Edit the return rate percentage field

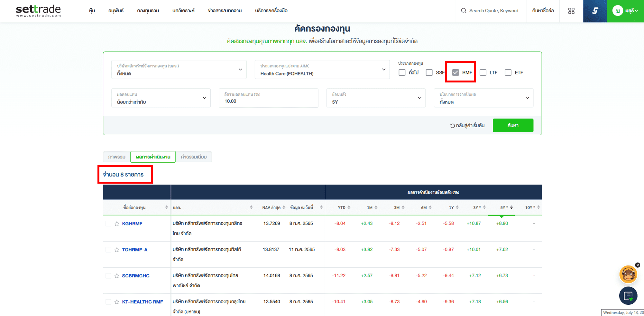point(268,101)
